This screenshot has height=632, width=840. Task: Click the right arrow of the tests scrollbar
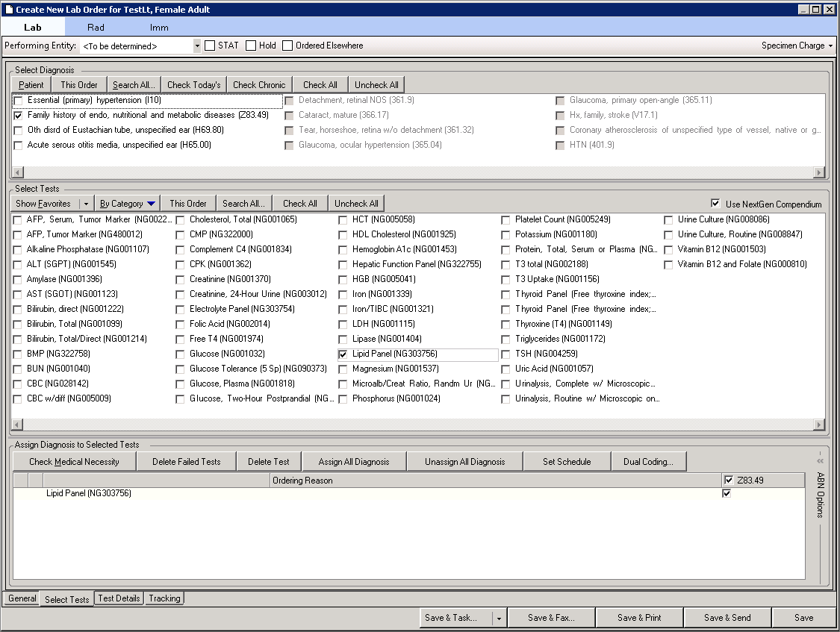(x=818, y=425)
